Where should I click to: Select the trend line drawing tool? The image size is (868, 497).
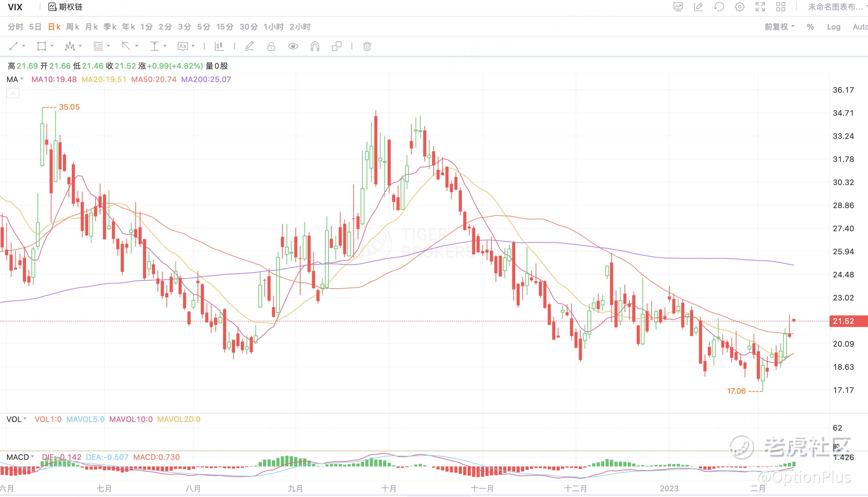(13, 46)
